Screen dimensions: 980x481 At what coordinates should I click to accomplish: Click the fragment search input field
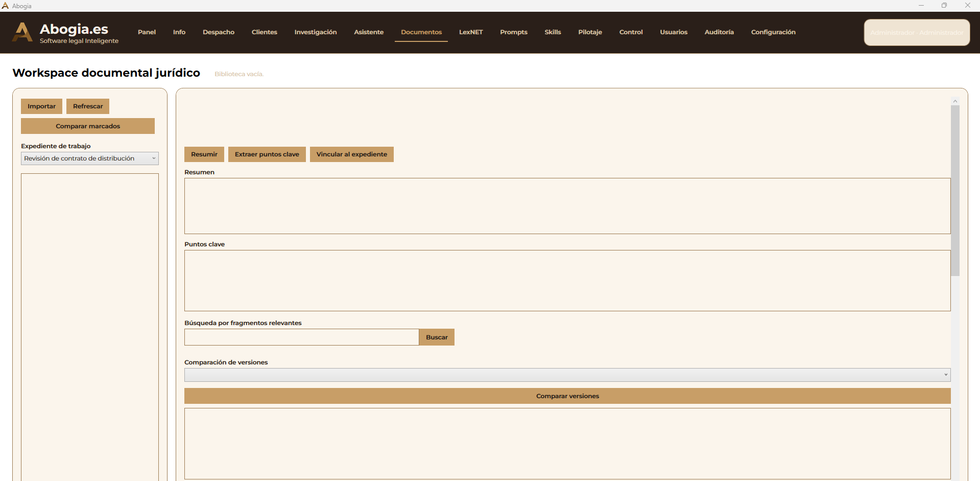click(x=301, y=337)
